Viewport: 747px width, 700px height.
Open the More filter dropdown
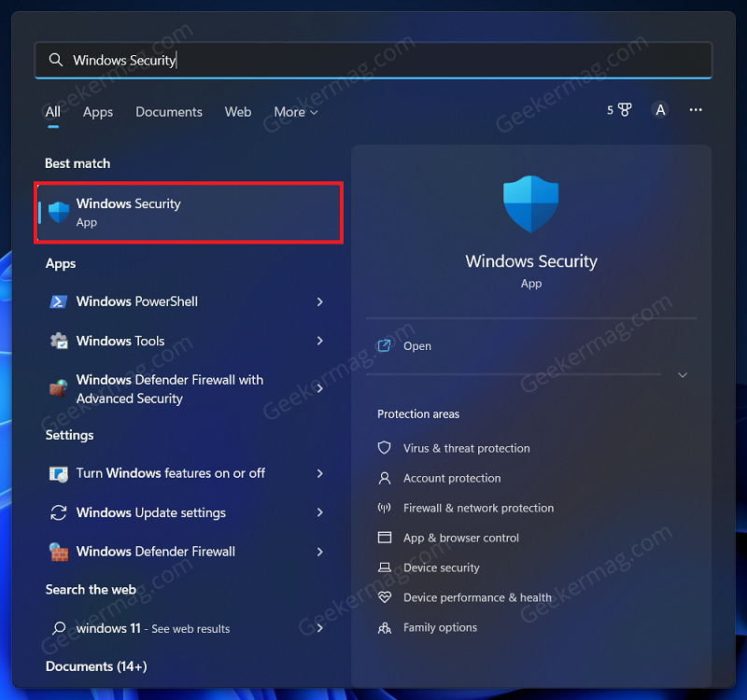[x=296, y=112]
